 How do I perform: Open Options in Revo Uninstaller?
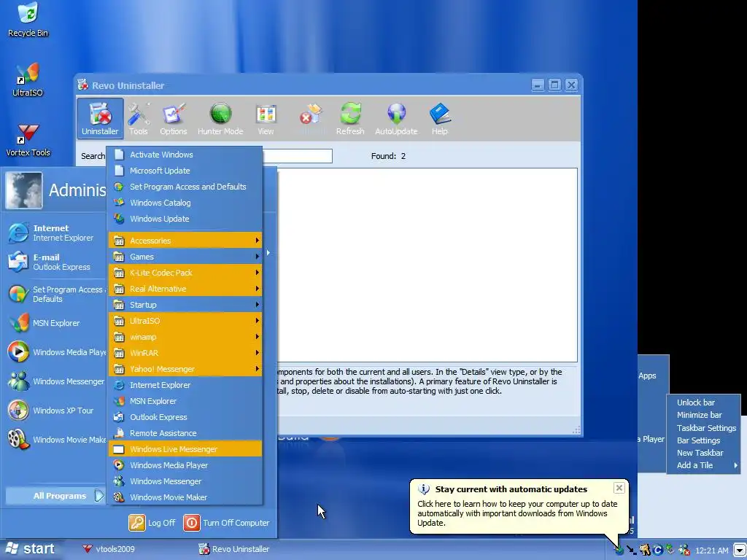click(x=174, y=119)
